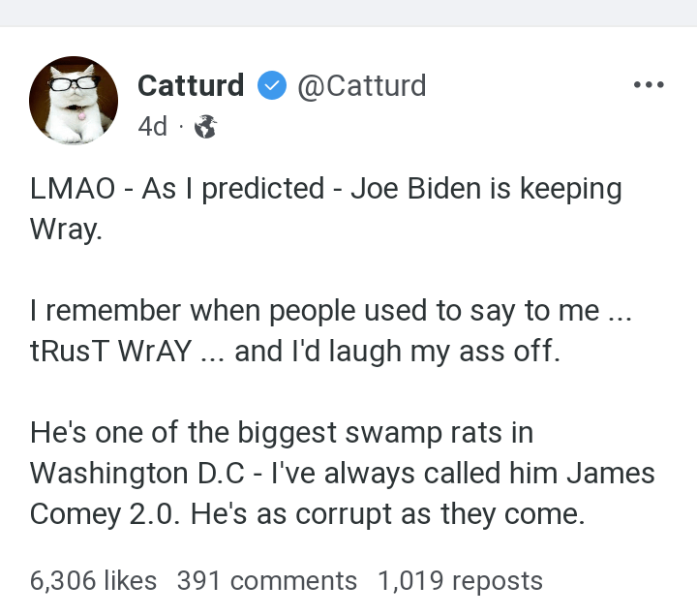Click "He's as corrupt as they come" sentence
The width and height of the screenshot is (697, 616).
387,513
